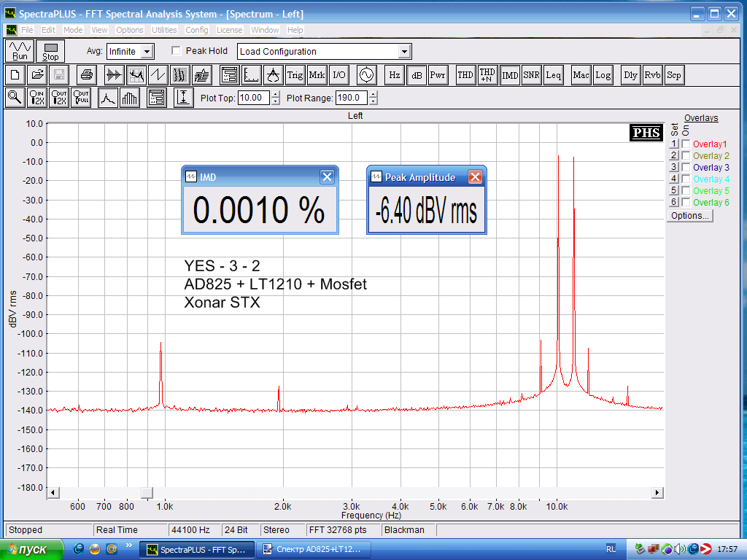Click the Plot Range input field

(350, 98)
